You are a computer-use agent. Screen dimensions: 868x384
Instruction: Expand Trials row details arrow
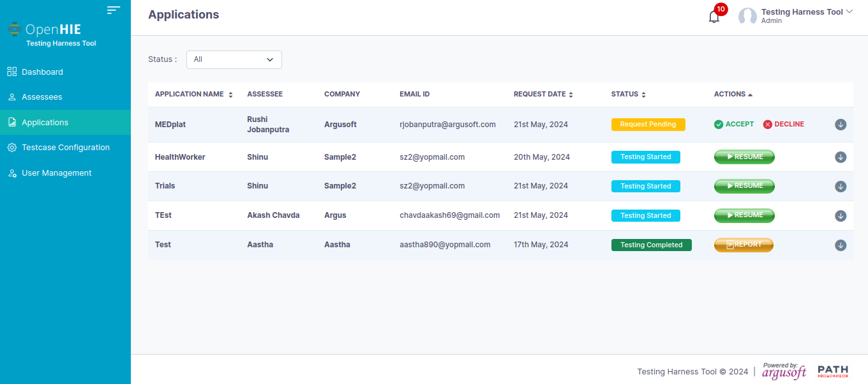[841, 187]
